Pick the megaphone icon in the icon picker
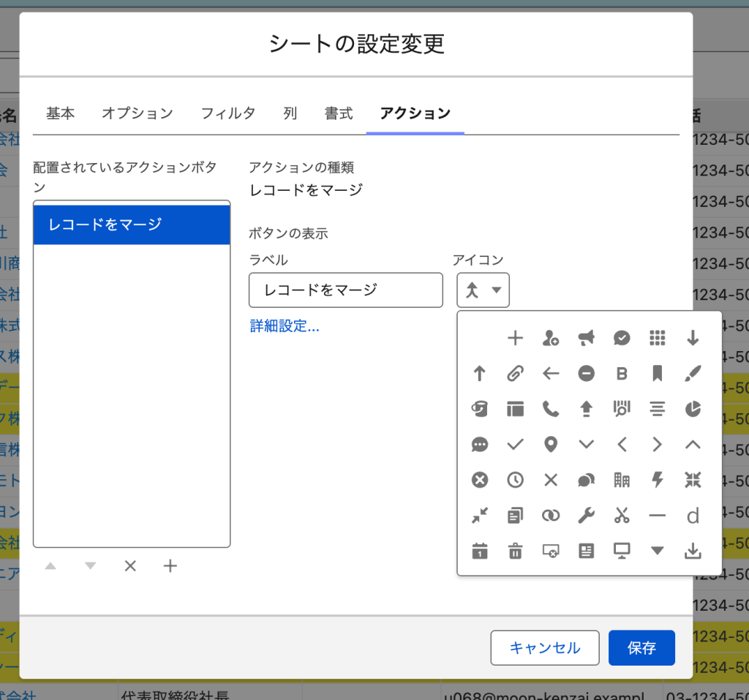The width and height of the screenshot is (749, 700). (586, 337)
